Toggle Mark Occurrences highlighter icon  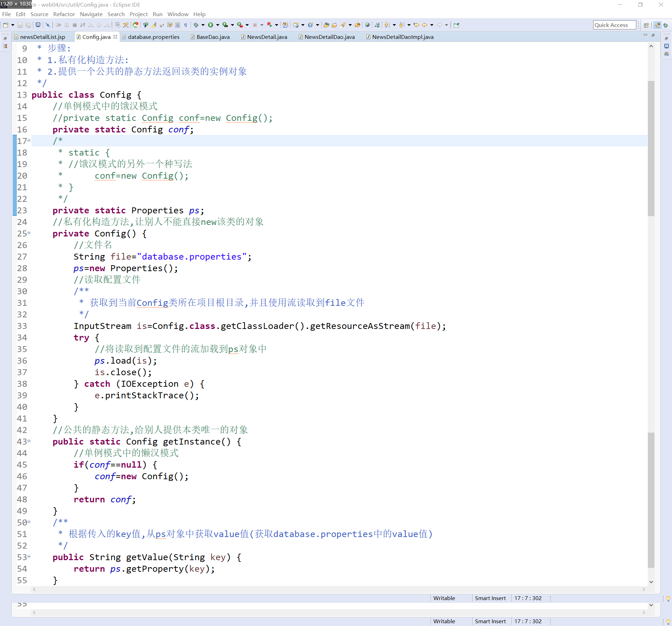coord(154,25)
